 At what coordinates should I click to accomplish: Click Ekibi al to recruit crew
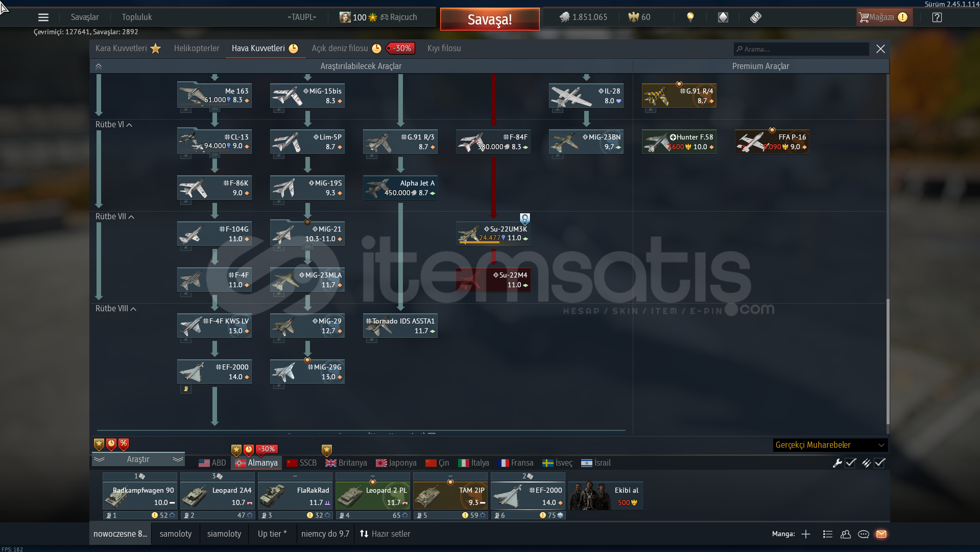pos(606,496)
